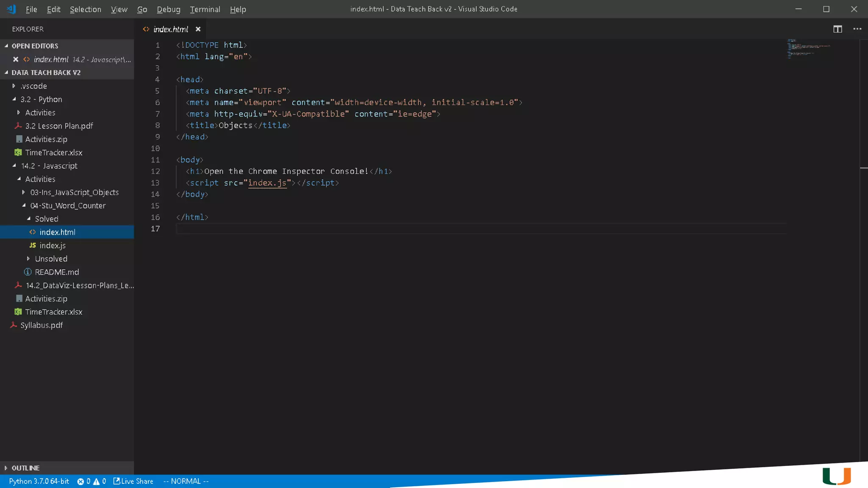Open the editor more actions ellipsis
This screenshot has width=868, height=488.
(857, 29)
